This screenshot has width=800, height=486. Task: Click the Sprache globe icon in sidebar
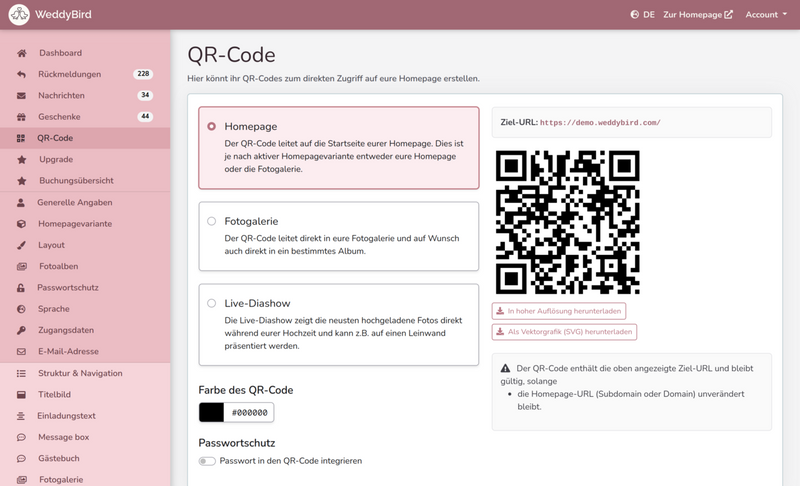click(21, 309)
